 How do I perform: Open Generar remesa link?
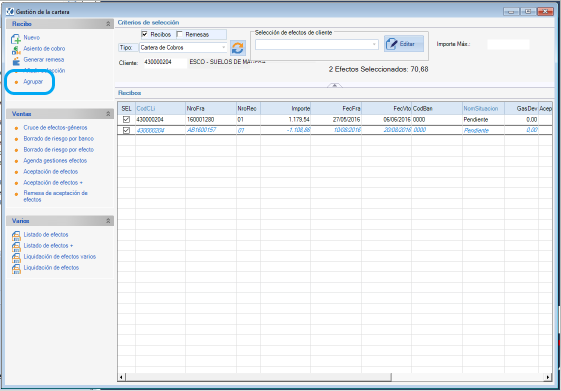click(44, 60)
